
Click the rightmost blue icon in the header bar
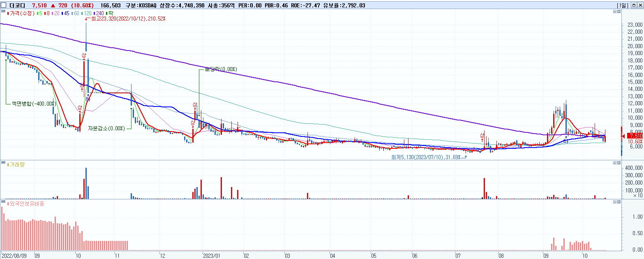639,5
